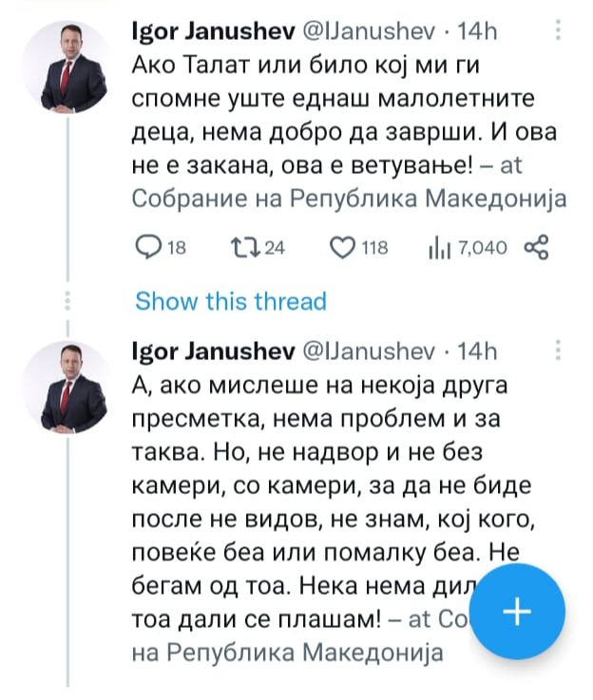Click the 14h timestamp on the first tweet
Screen dimensions: 593x700
pos(478,30)
